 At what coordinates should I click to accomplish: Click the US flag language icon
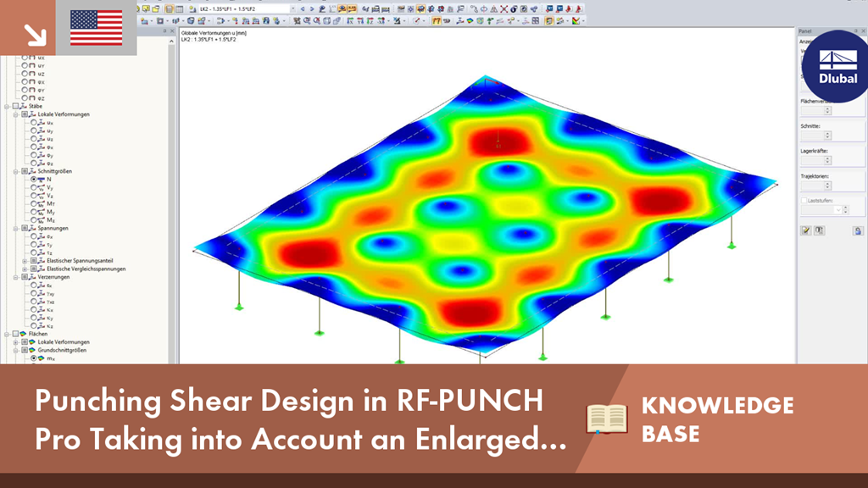pyautogui.click(x=97, y=28)
